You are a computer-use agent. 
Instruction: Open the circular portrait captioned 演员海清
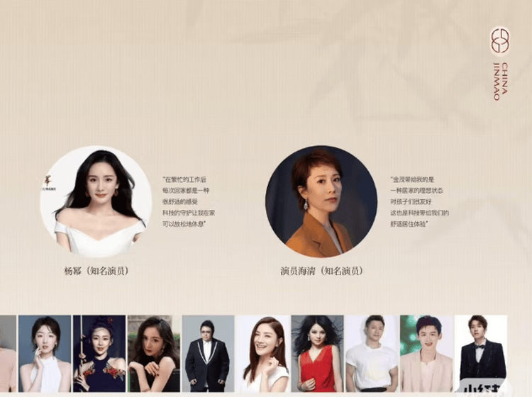coord(321,201)
